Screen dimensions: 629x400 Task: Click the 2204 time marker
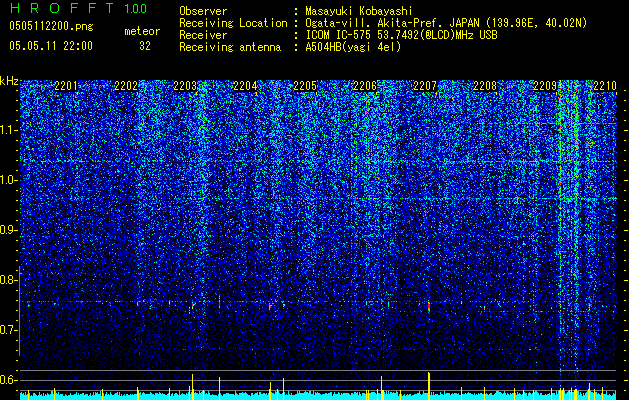coord(246,86)
